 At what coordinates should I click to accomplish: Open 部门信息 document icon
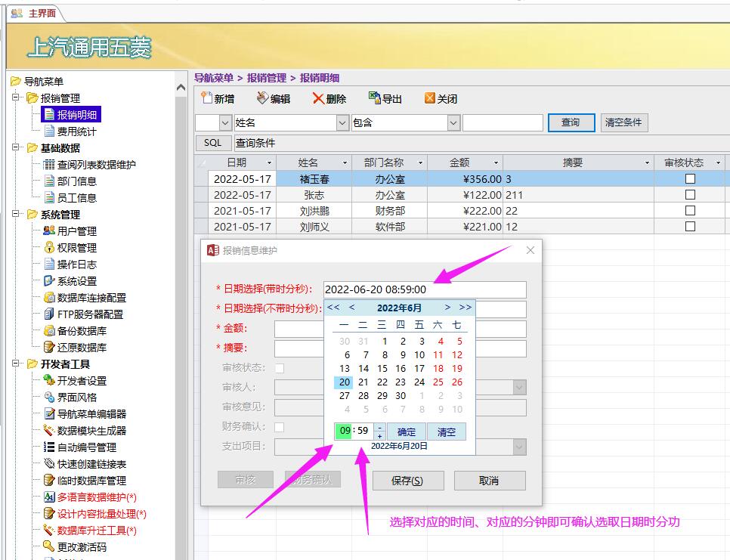[x=49, y=181]
